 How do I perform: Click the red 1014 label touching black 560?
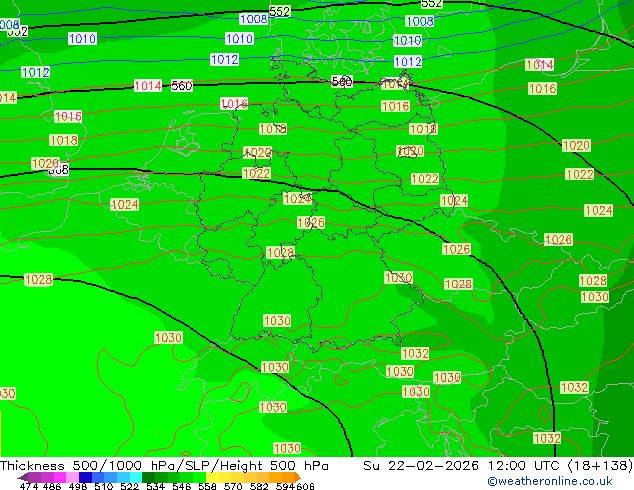point(148,86)
